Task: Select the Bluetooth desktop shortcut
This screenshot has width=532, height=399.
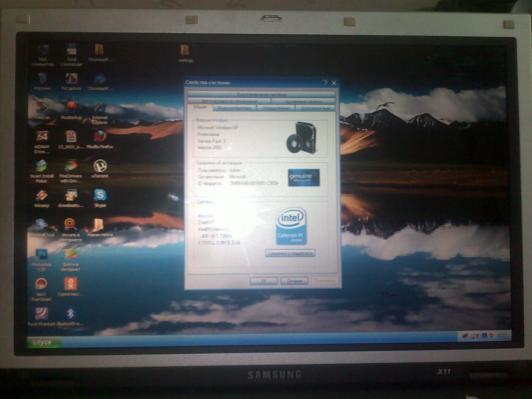Action: tap(71, 316)
